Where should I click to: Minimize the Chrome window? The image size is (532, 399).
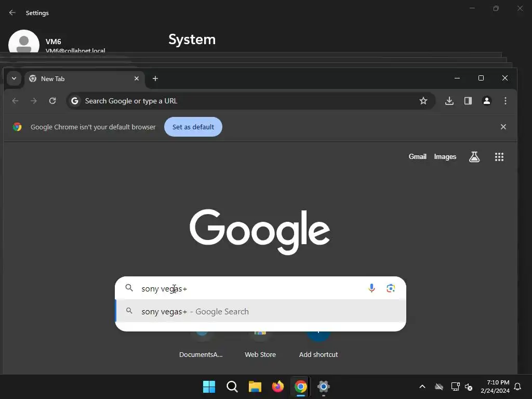tap(457, 78)
